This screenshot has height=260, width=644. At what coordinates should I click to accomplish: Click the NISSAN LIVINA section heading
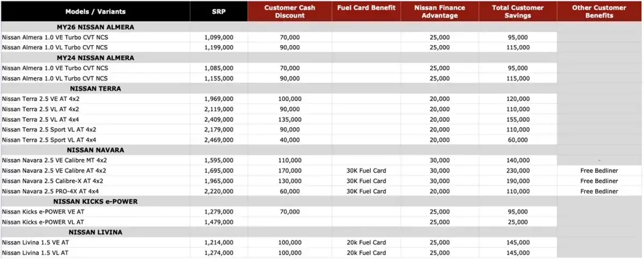tap(96, 232)
